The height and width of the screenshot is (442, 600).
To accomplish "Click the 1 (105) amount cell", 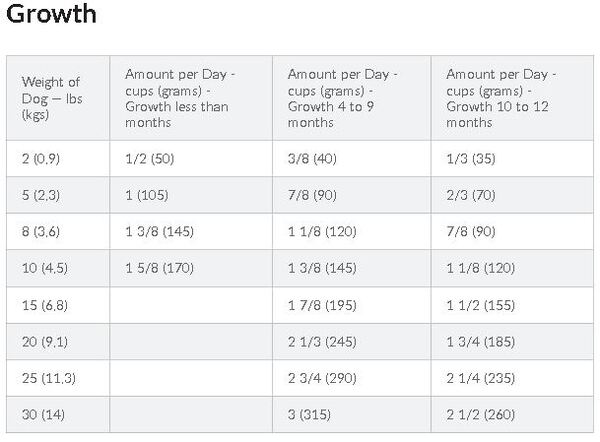I will pos(191,195).
